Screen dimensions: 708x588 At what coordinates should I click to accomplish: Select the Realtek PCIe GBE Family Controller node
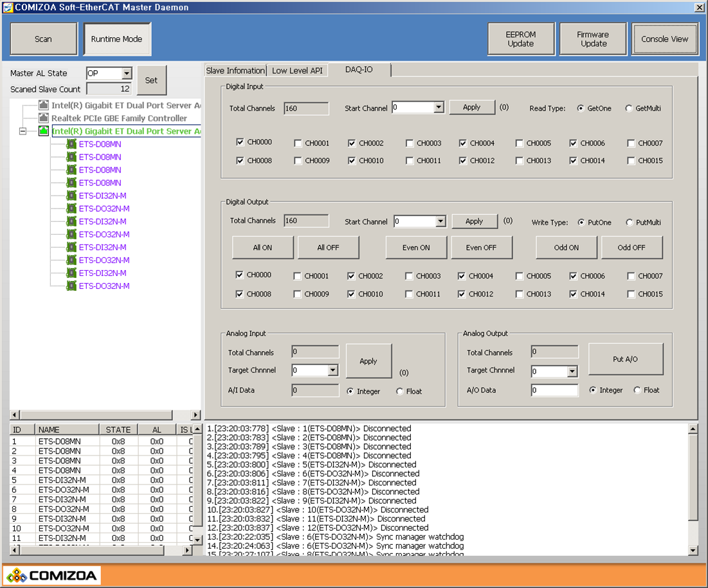point(119,118)
